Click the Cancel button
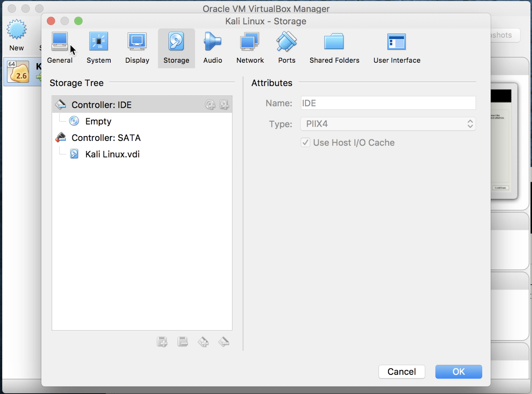The height and width of the screenshot is (394, 532). coord(402,372)
